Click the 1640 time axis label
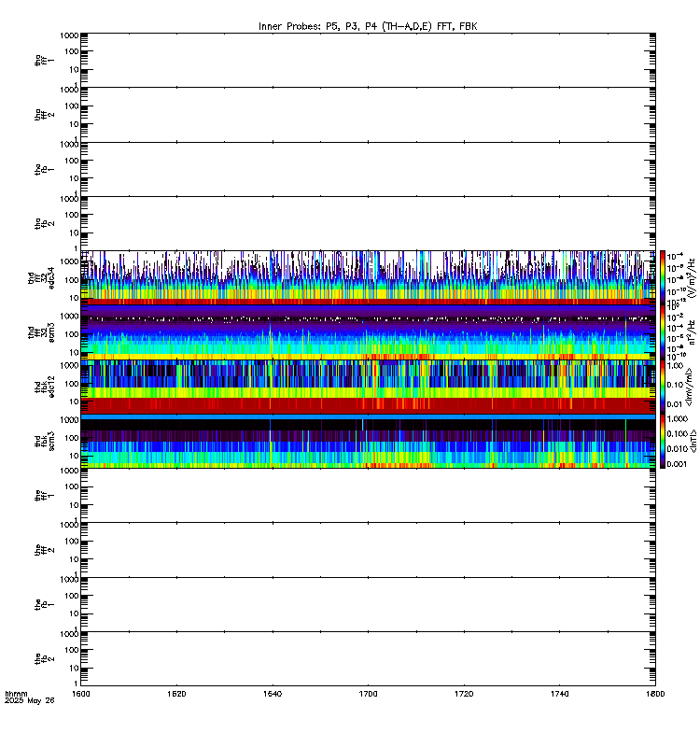Screen dimensions: 700x747 pyautogui.click(x=273, y=694)
